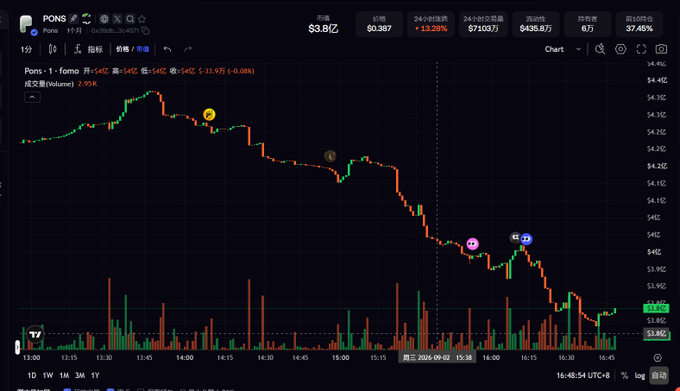Screen dimensions: 680x391
Task: Switch chart to 市值 (market cap) mode
Action: click(x=143, y=49)
